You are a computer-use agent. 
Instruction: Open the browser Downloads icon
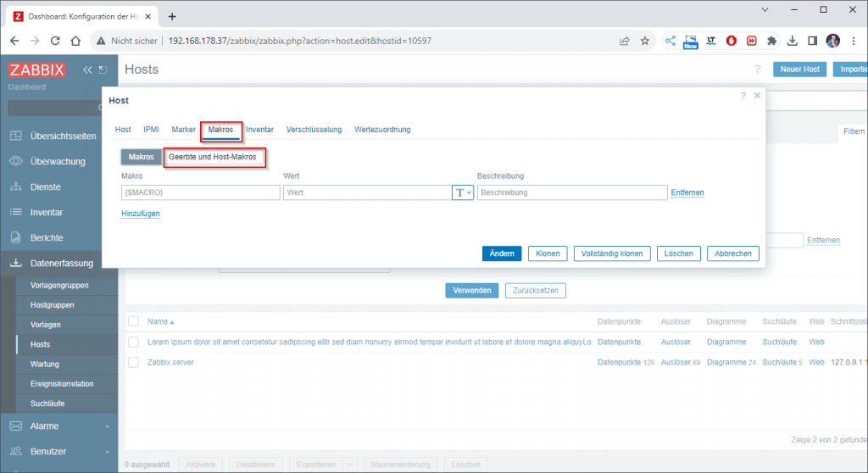[x=792, y=41]
